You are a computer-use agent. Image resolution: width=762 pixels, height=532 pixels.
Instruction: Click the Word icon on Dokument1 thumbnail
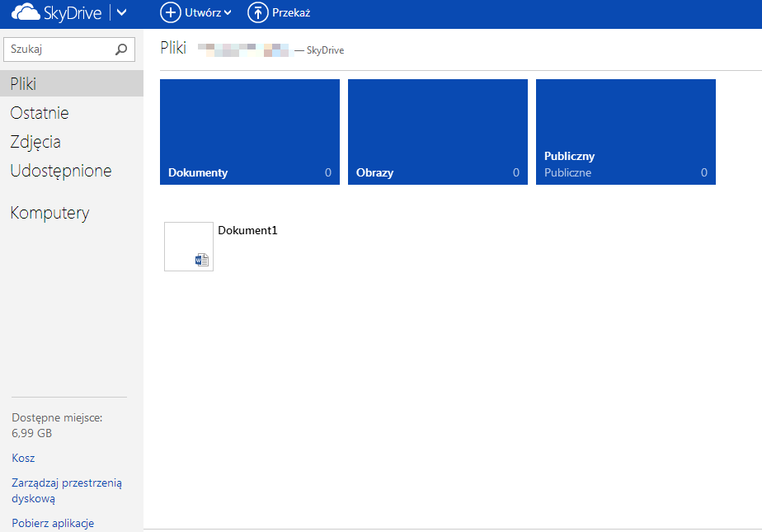[202, 260]
